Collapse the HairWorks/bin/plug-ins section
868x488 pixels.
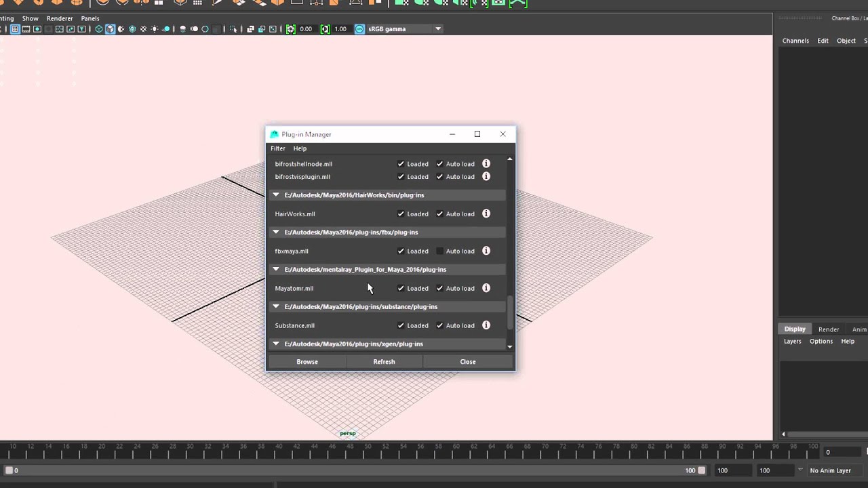coord(276,195)
